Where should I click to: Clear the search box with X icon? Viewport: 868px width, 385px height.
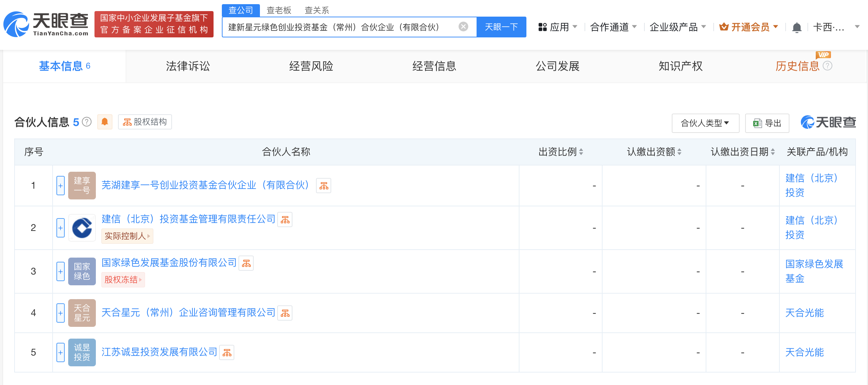click(463, 27)
